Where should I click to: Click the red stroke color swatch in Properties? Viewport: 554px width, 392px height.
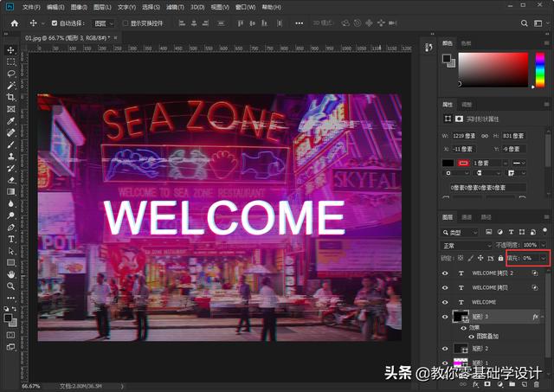[x=463, y=163]
